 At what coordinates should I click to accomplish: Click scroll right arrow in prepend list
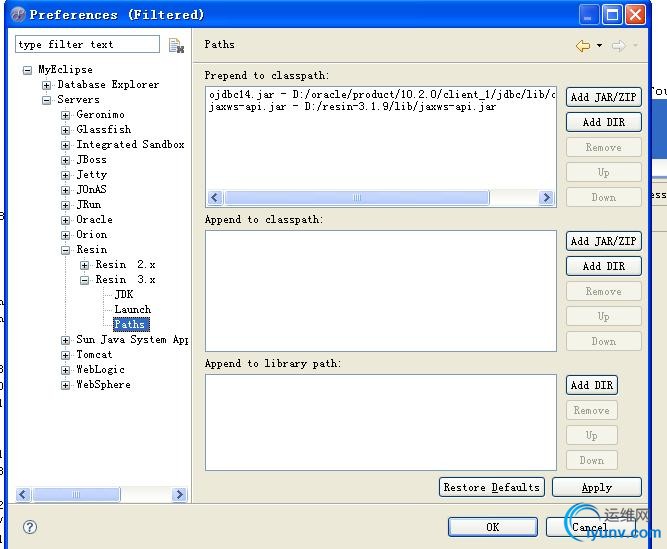point(546,198)
